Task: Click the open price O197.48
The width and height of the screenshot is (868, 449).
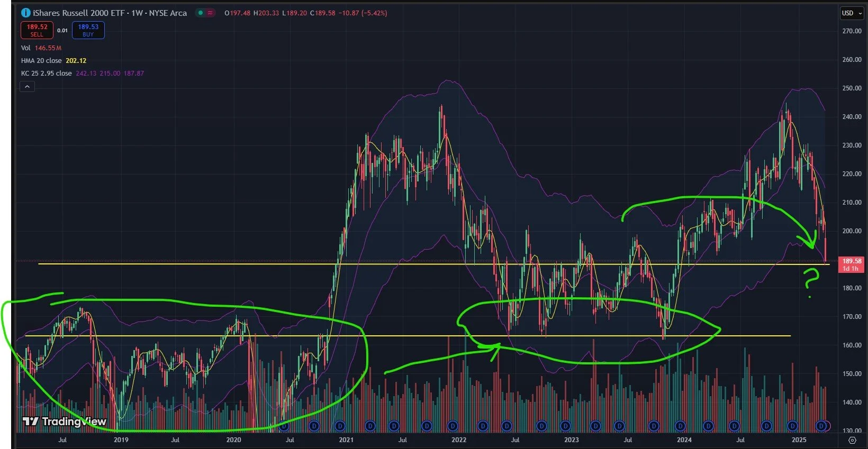Action: tap(237, 13)
